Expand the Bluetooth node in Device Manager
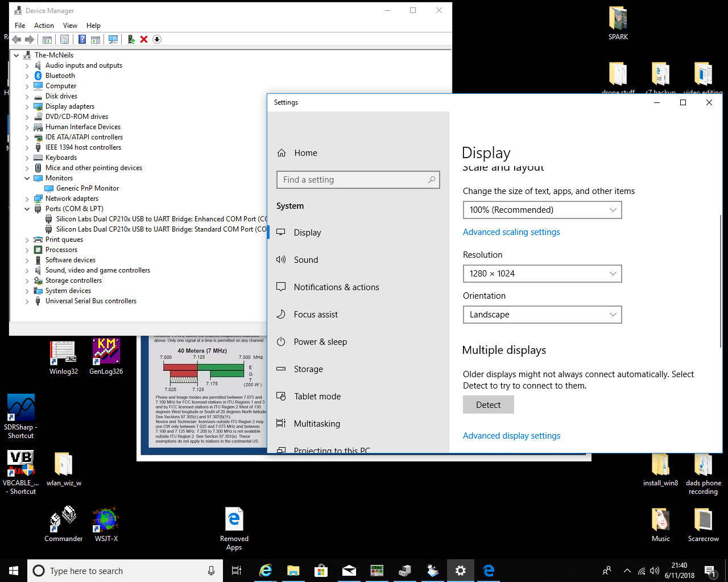Screen dimensions: 728x582 27,76
